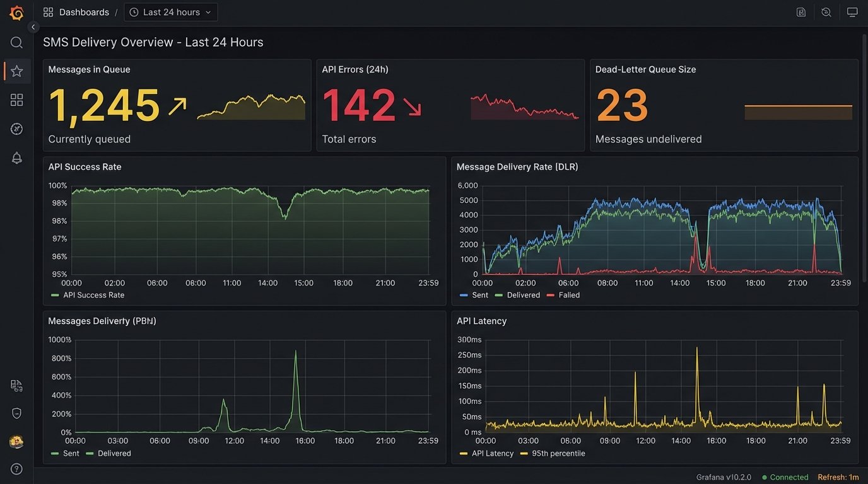The image size is (868, 484).
Task: Open the Help question mark icon
Action: (x=16, y=469)
